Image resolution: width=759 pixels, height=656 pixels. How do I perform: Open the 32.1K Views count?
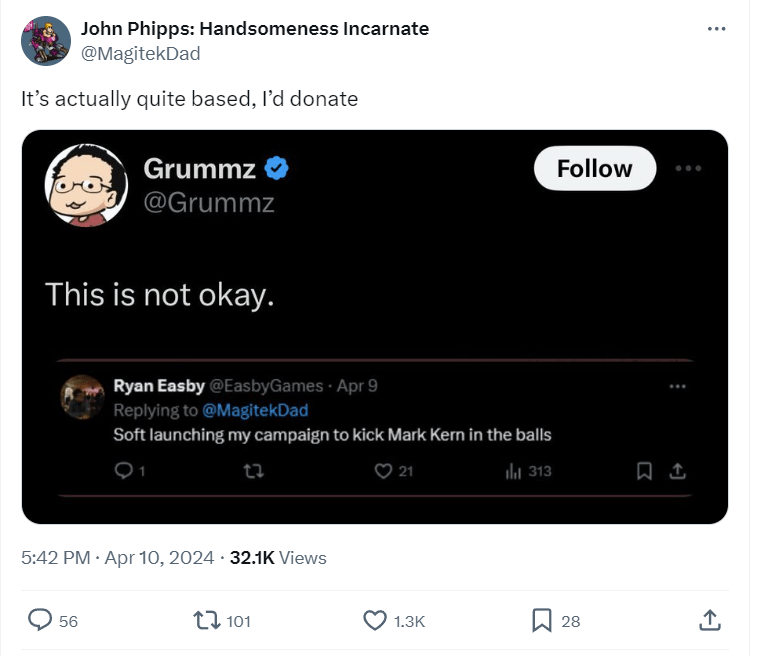[278, 558]
